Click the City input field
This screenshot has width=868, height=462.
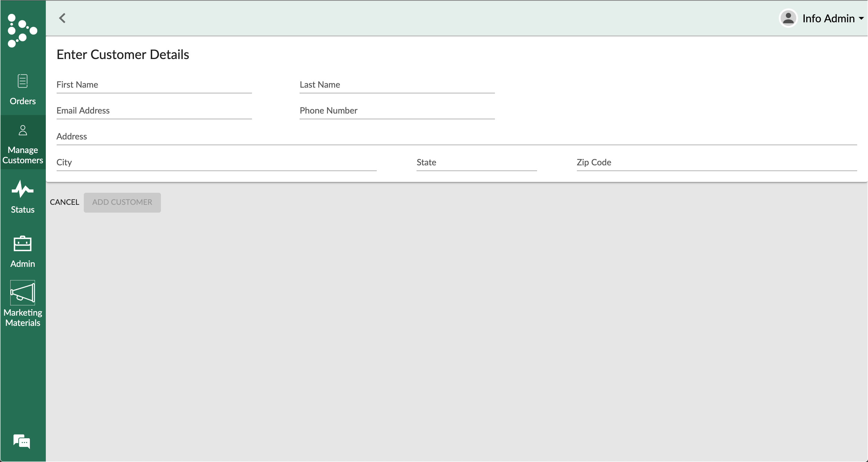[216, 163]
